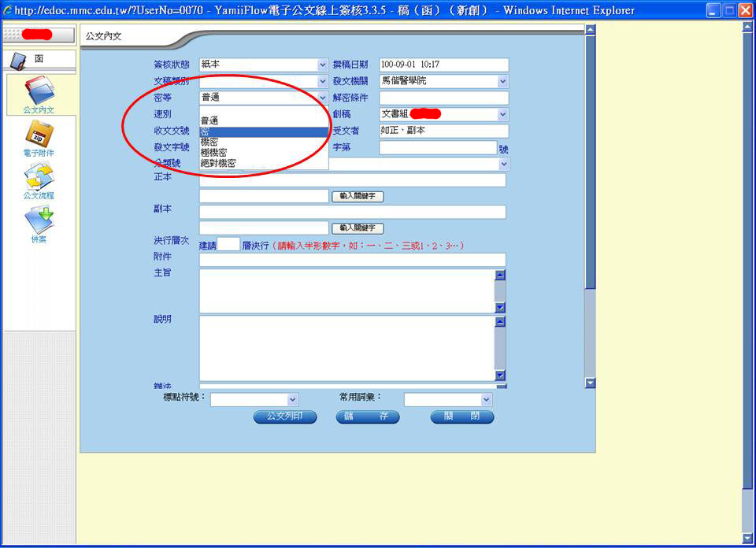The height and width of the screenshot is (548, 756).
Task: Open the 公文內文 sidebar icon
Action: [x=39, y=91]
